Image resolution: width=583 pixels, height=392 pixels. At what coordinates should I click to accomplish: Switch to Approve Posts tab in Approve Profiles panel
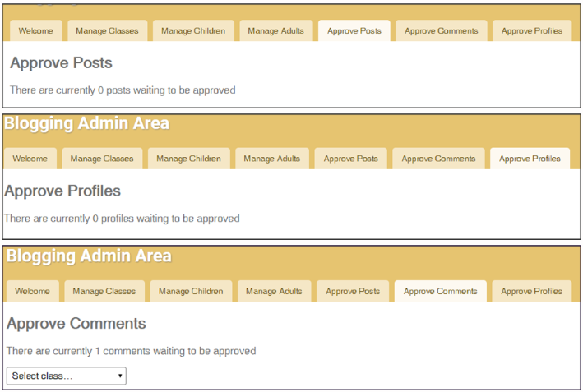click(x=351, y=159)
